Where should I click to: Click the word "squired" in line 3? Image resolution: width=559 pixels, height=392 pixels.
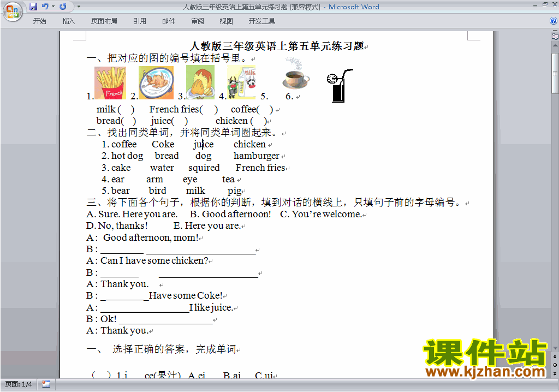point(204,168)
